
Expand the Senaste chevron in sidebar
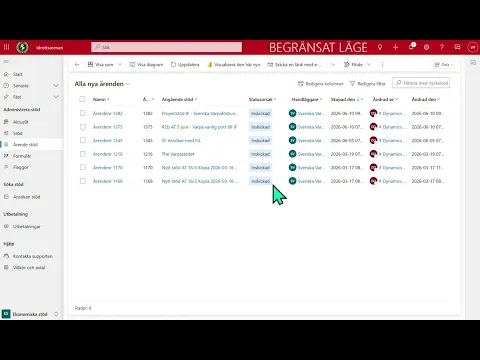pyautogui.click(x=56, y=86)
